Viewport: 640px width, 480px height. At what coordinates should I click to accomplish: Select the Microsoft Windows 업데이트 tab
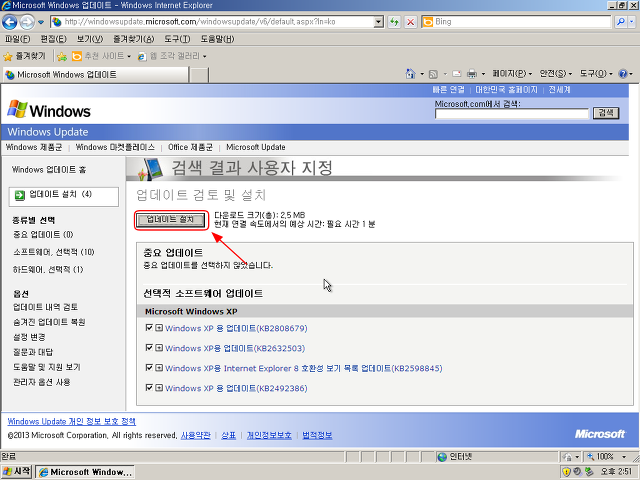96,75
